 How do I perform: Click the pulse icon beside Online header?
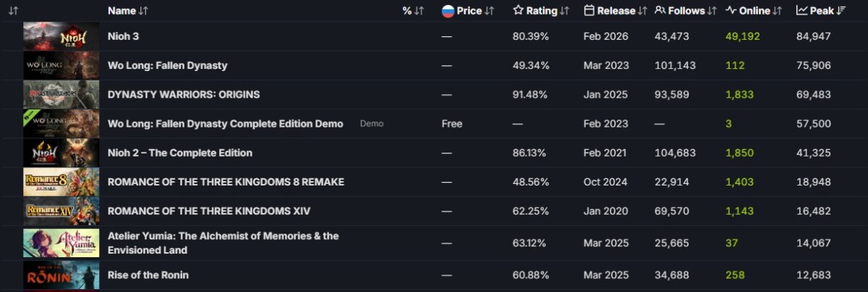(x=731, y=11)
